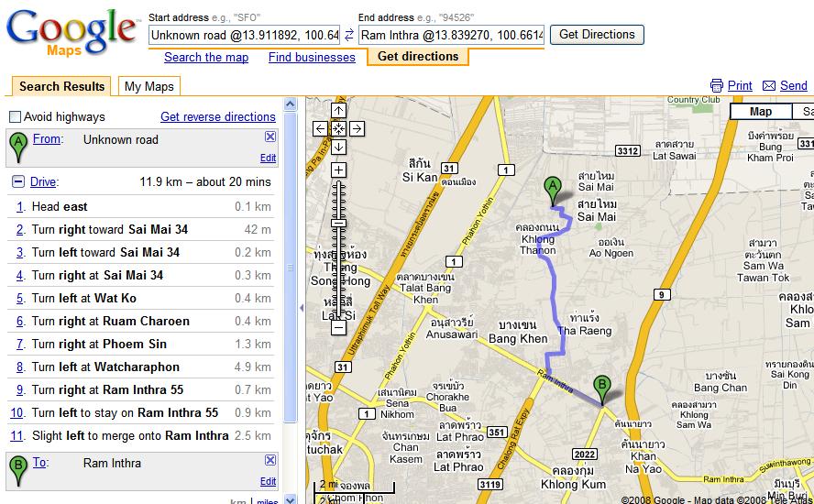The height and width of the screenshot is (504, 814).
Task: Switch distance units to miles
Action: coord(268,501)
